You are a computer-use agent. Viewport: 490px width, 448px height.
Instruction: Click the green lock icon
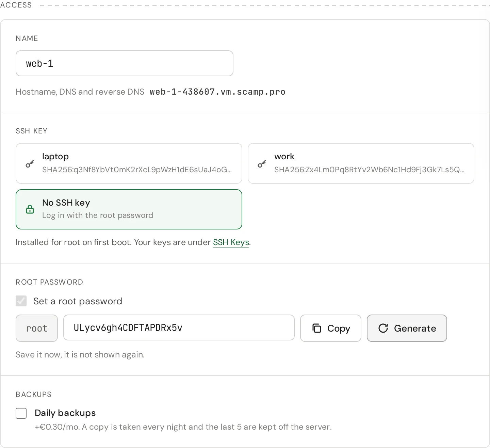coord(30,209)
